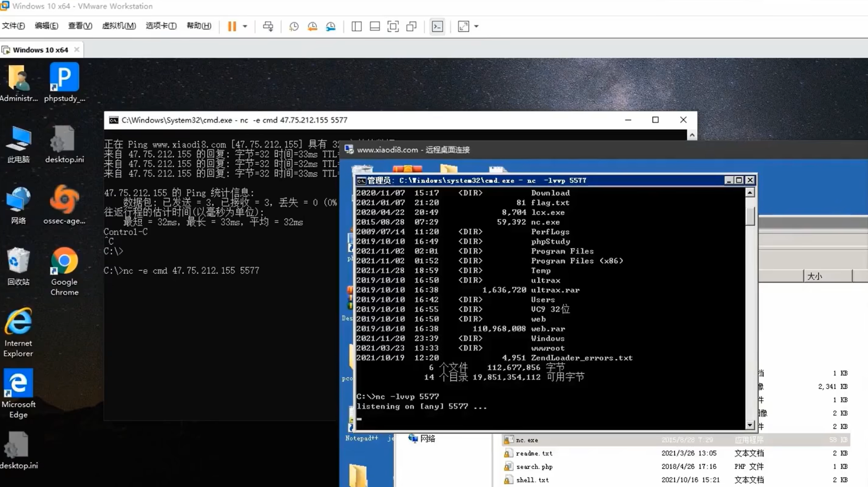The image size is (868, 487).
Task: Click the remote desktop connection title bar icon
Action: click(349, 149)
